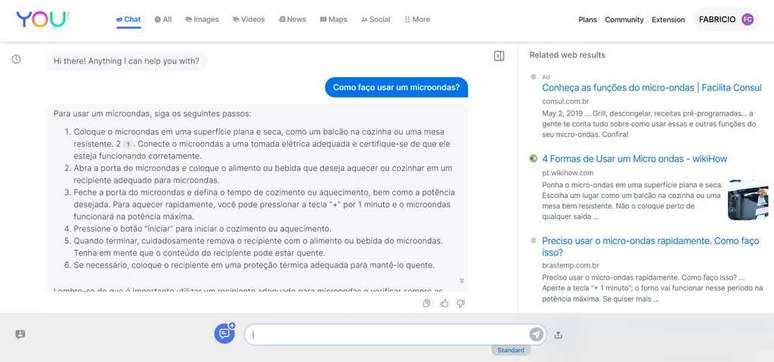
Task: Copy the answer with the copy icon
Action: click(427, 303)
